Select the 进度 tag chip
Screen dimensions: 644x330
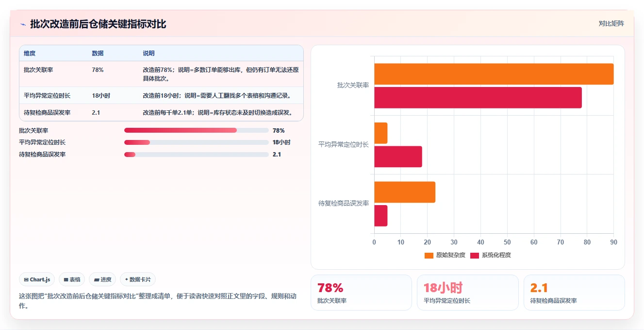pyautogui.click(x=103, y=279)
